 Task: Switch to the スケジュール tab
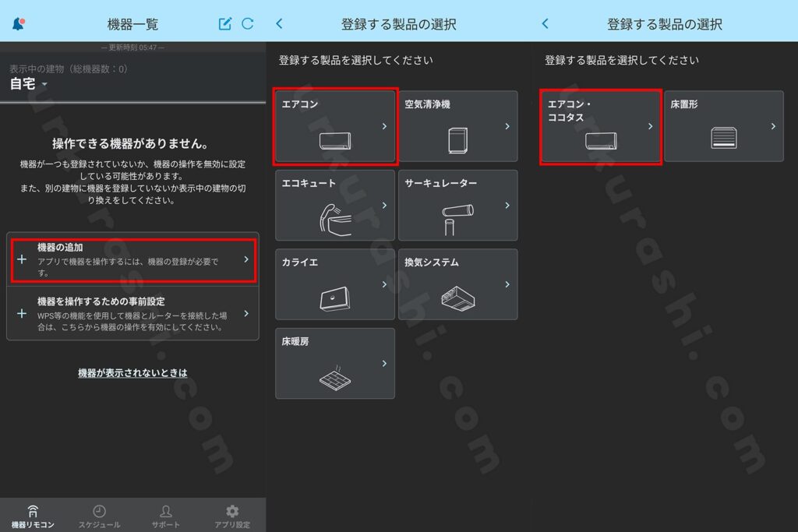tap(99, 516)
